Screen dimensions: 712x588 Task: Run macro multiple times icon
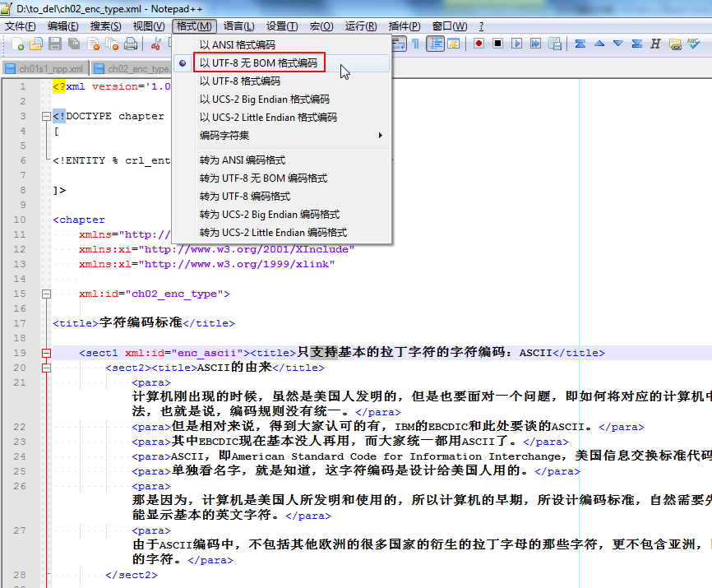pos(535,44)
